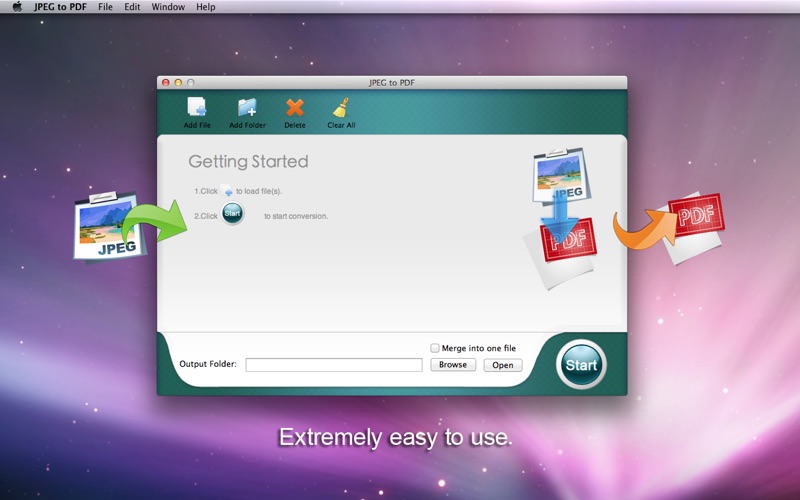Click the Output Folder input field
This screenshot has height=500, width=800.
pyautogui.click(x=334, y=364)
